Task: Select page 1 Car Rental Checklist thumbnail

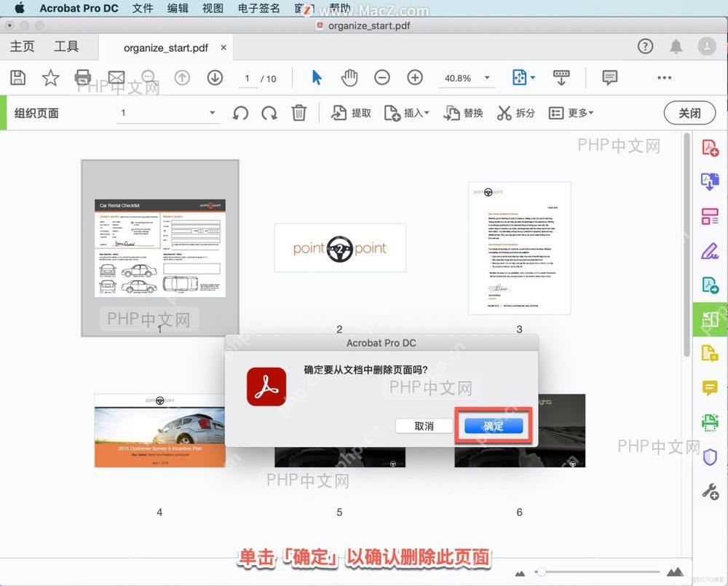Action: 160,248
